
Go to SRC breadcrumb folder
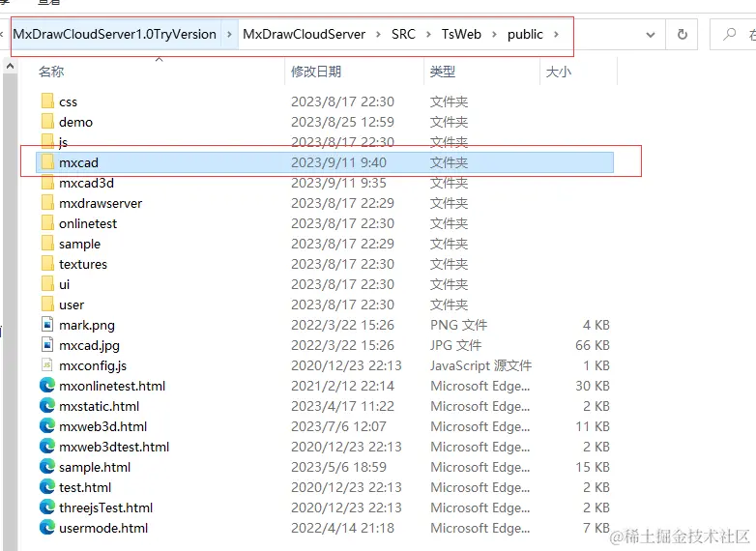click(x=403, y=34)
